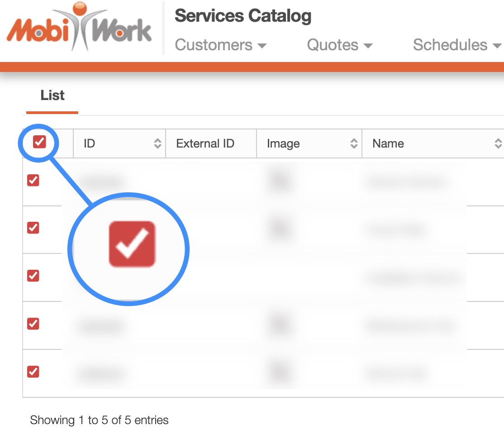Deselect the third row checkbox
Viewport: 504px width, 439px height.
tap(33, 275)
